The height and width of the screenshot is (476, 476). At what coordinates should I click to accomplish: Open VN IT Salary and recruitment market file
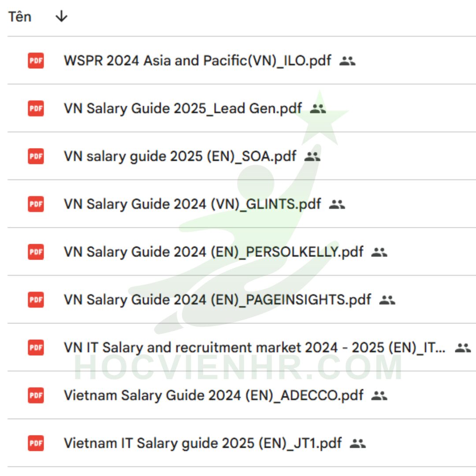tap(255, 348)
